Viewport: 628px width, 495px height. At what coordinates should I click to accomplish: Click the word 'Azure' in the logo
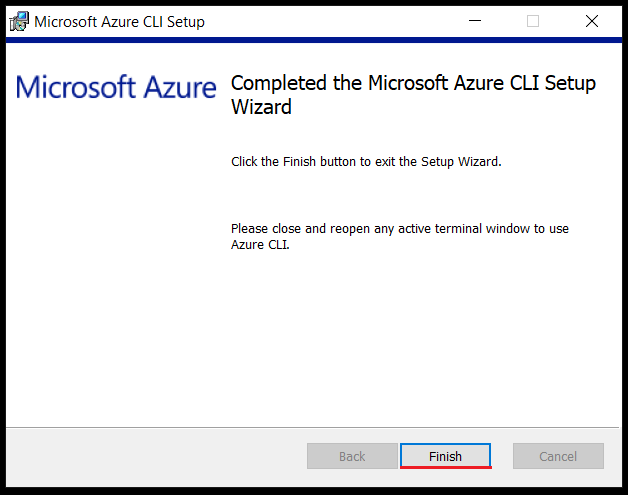coord(180,87)
